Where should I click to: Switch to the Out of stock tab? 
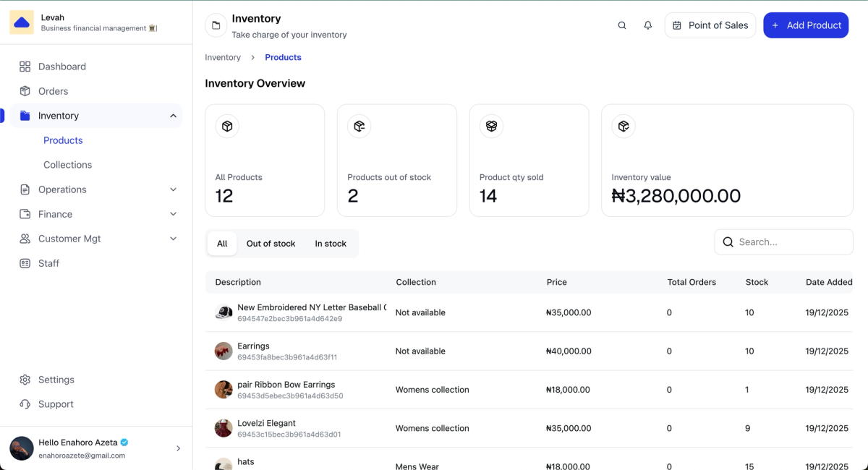(x=271, y=244)
